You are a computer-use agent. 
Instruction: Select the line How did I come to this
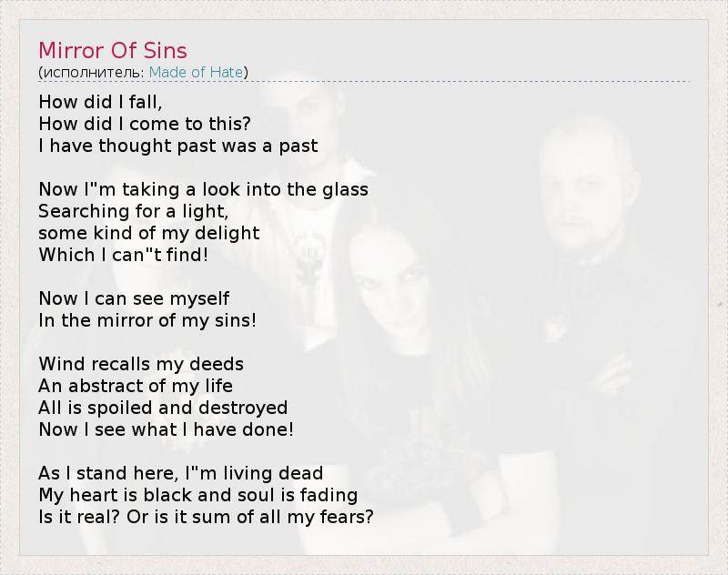[x=145, y=124]
